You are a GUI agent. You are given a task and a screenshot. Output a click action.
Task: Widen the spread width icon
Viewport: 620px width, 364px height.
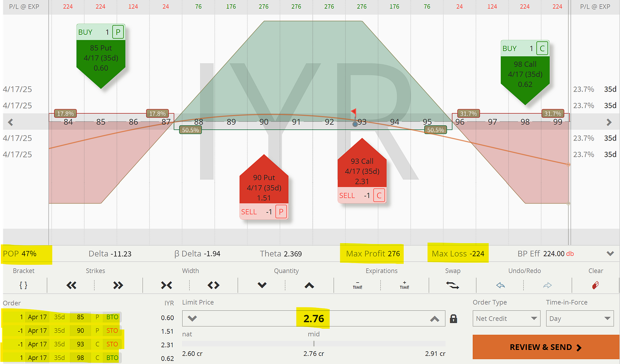213,285
